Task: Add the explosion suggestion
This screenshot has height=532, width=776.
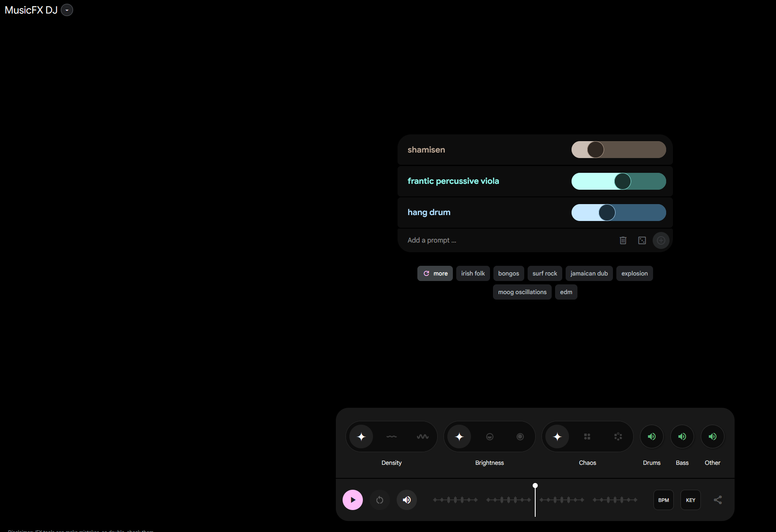Action: 634,273
